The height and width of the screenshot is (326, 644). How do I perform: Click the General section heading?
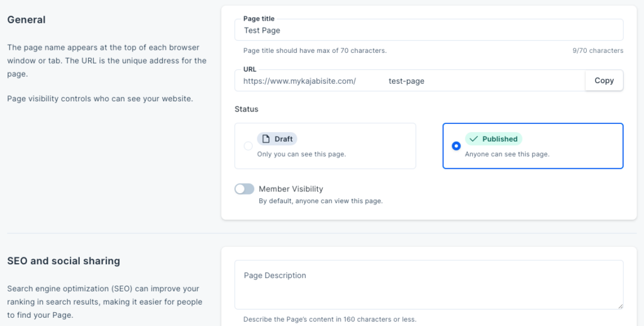[26, 20]
